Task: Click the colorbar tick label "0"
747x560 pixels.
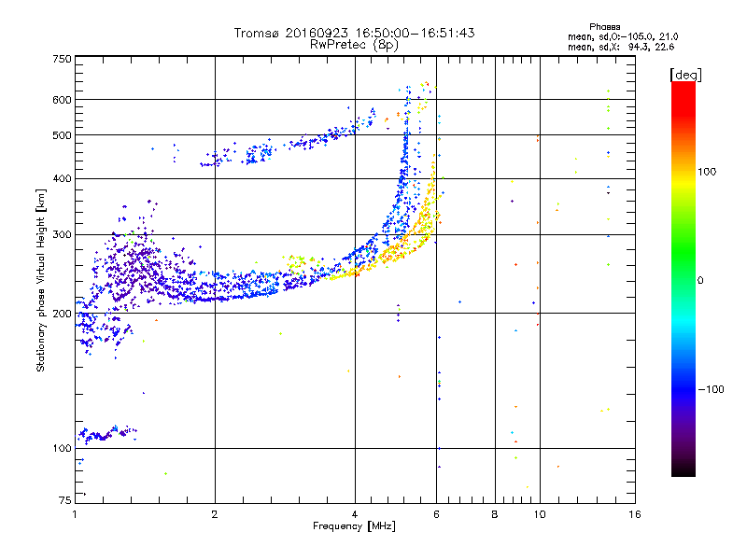Action: pos(700,281)
